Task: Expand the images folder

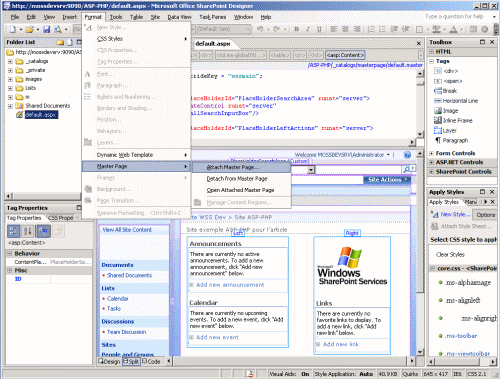Action: [10, 79]
